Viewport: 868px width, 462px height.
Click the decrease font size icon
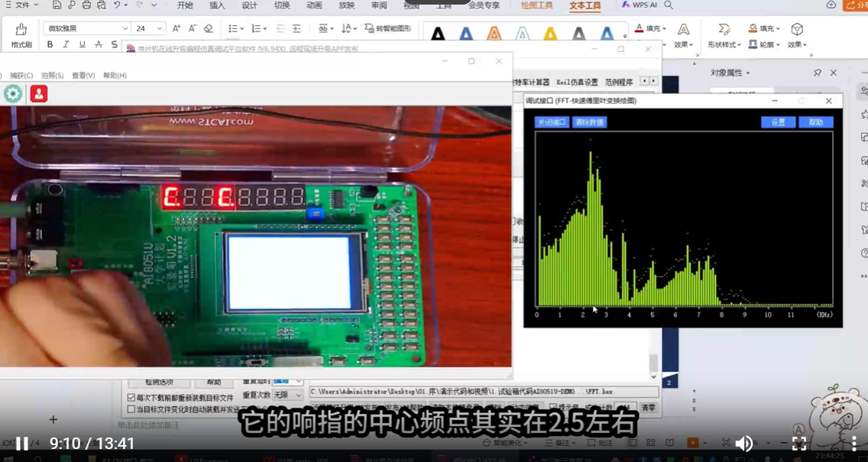(192, 28)
